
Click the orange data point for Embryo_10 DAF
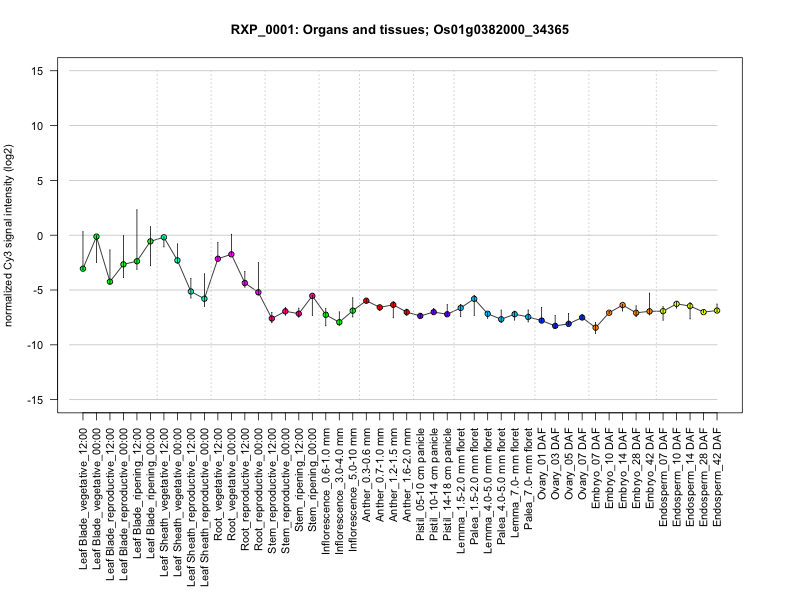coord(609,312)
